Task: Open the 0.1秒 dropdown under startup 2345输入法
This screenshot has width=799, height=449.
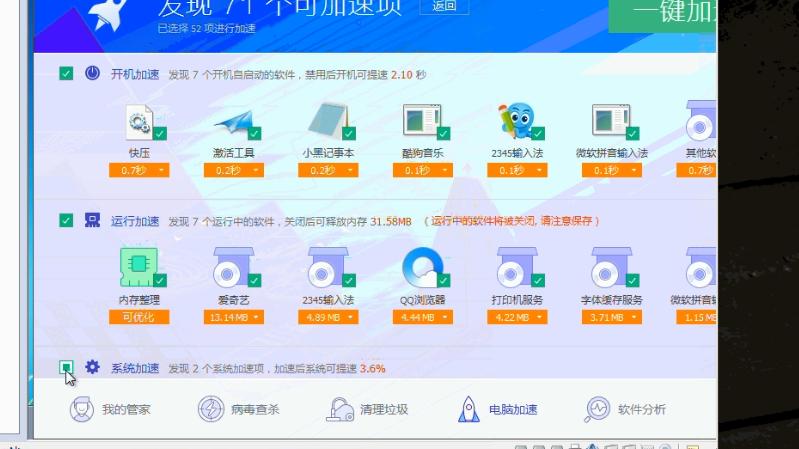Action: [x=517, y=170]
